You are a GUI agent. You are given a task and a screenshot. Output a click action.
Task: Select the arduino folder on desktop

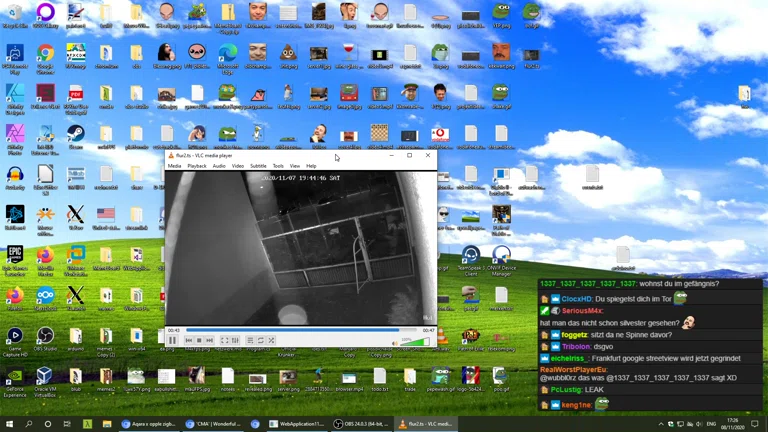(75, 339)
